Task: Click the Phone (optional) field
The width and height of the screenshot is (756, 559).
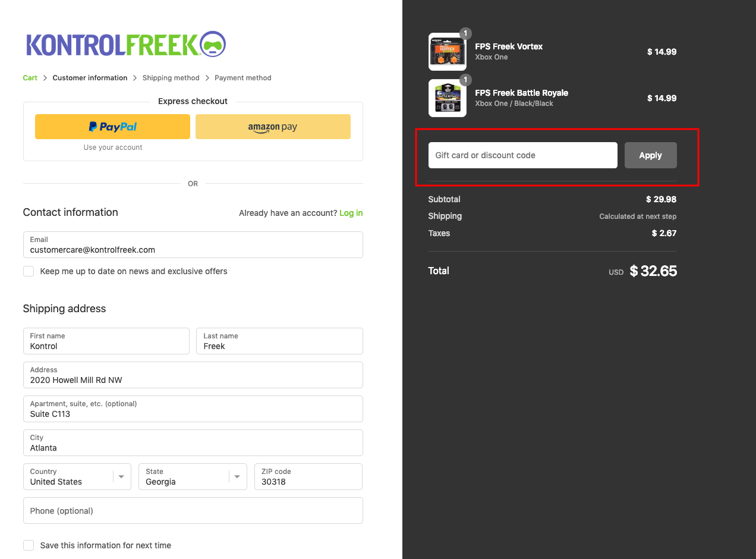Action: click(193, 511)
